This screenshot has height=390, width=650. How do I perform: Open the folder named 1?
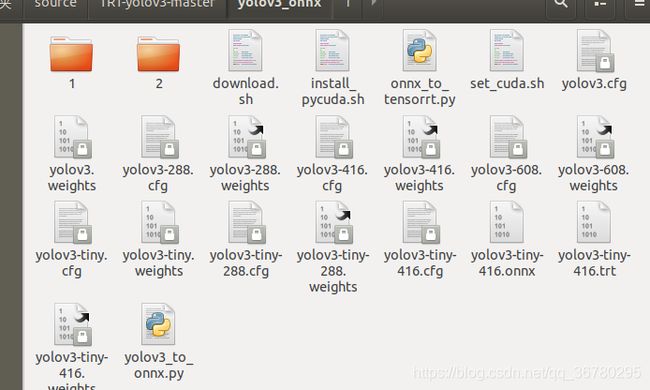pos(71,54)
